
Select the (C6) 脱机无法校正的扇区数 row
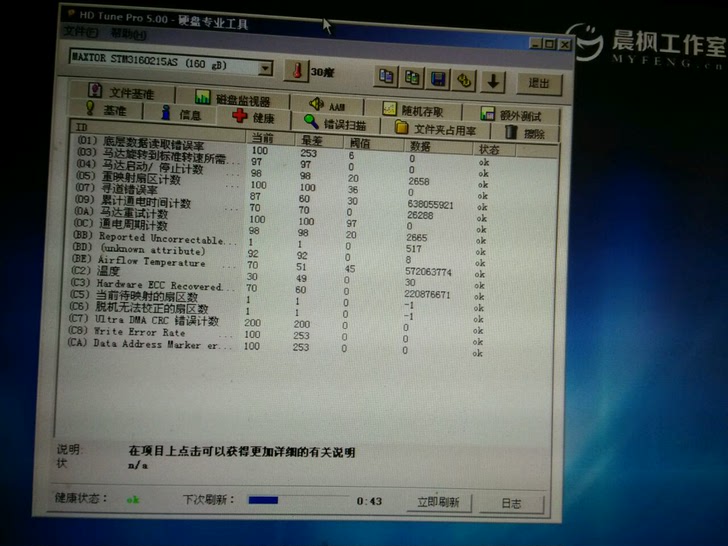point(276,311)
